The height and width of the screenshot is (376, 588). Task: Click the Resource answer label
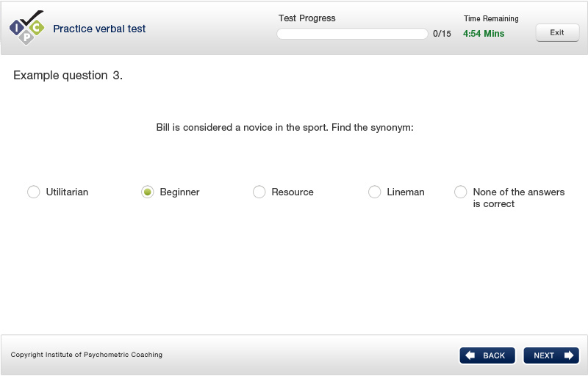click(293, 192)
